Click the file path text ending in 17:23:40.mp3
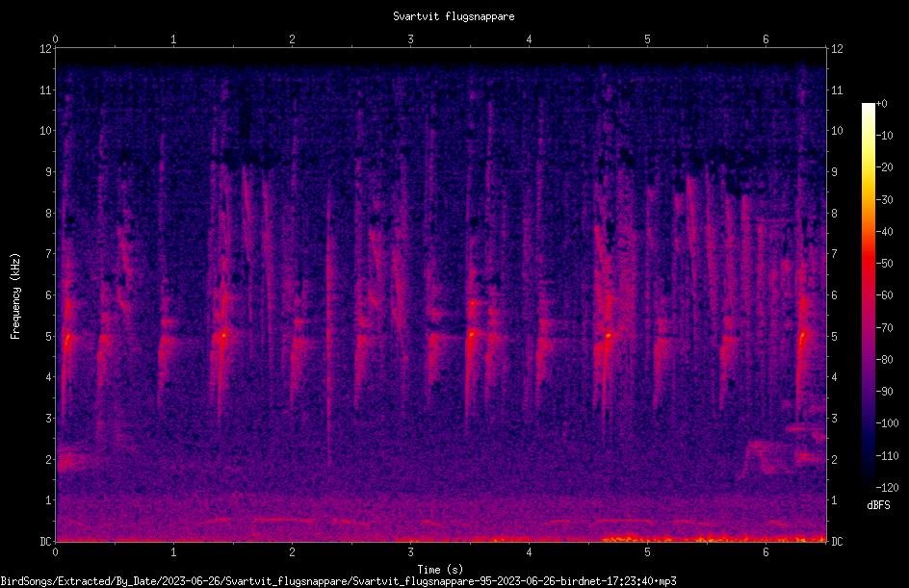The width and height of the screenshot is (909, 588). pyautogui.click(x=339, y=581)
